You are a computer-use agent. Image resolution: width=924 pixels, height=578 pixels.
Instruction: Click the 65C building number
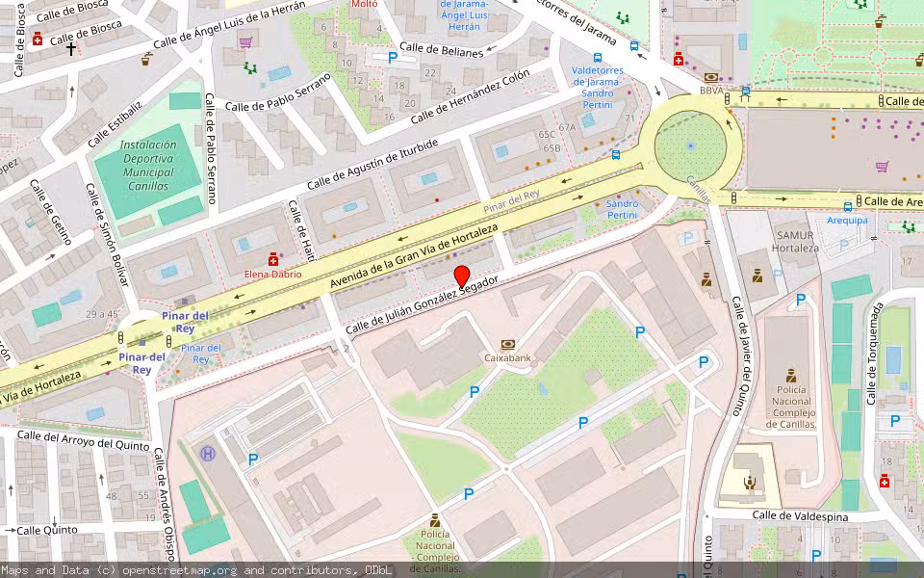tap(547, 135)
